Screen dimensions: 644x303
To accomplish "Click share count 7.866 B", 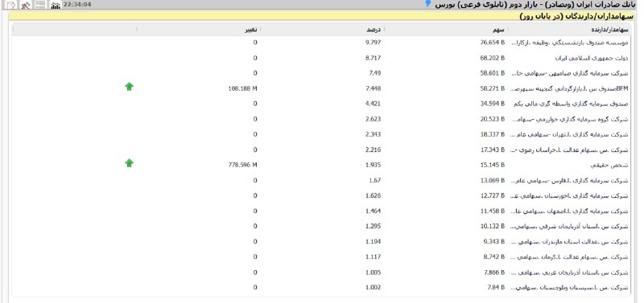I will (x=494, y=272).
